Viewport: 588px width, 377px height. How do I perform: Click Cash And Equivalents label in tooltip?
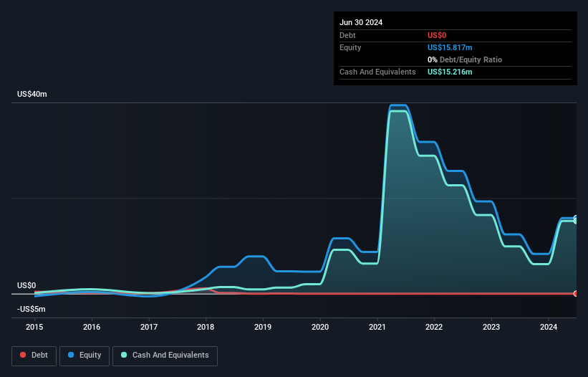point(377,72)
